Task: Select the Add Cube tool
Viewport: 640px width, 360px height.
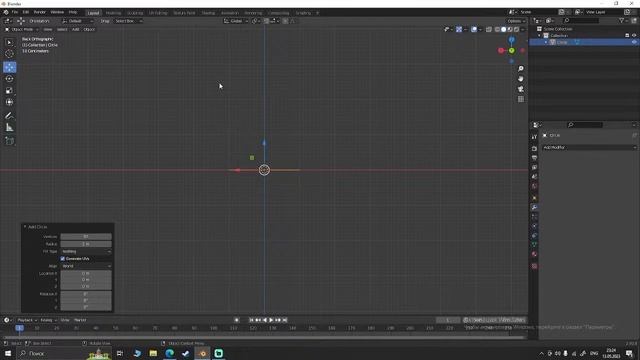Action: tap(9, 141)
